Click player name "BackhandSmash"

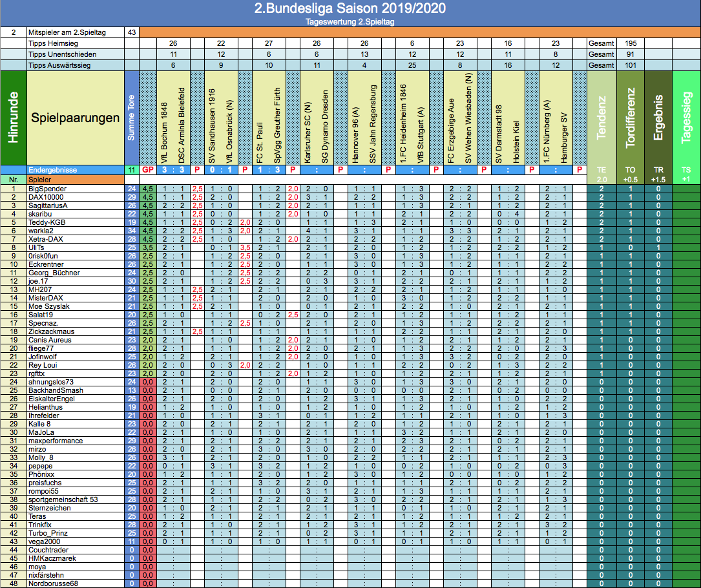[56, 390]
